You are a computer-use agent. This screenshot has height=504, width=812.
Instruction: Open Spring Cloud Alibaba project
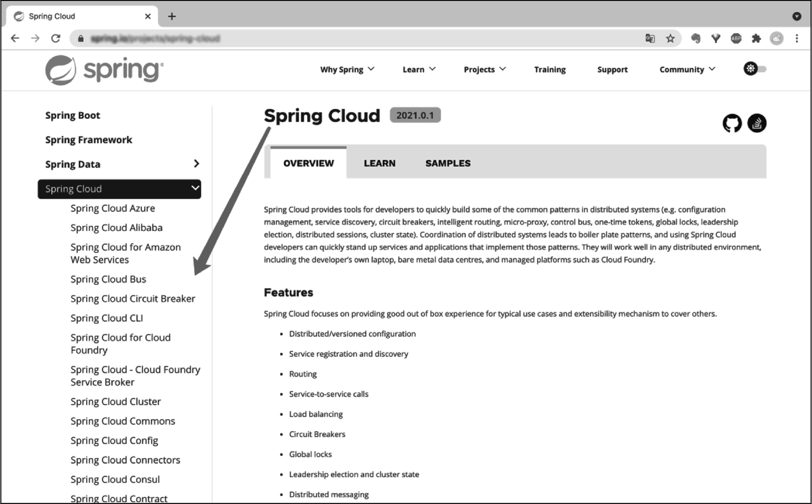pos(116,228)
